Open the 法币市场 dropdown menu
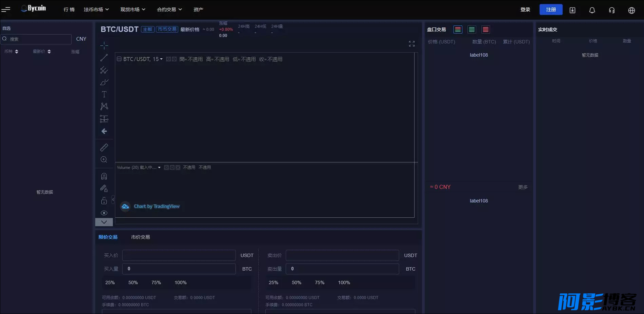 (96, 9)
